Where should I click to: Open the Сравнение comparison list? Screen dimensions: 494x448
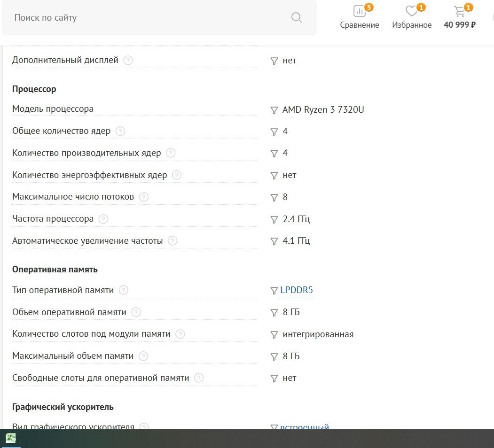click(360, 16)
